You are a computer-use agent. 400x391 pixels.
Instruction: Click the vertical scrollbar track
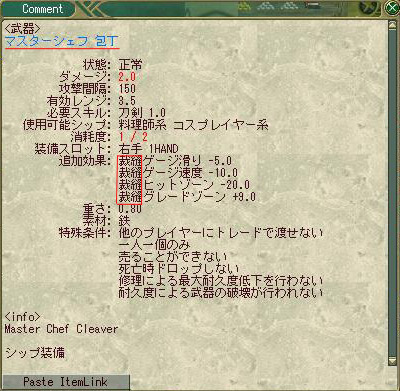pyautogui.click(x=392, y=193)
